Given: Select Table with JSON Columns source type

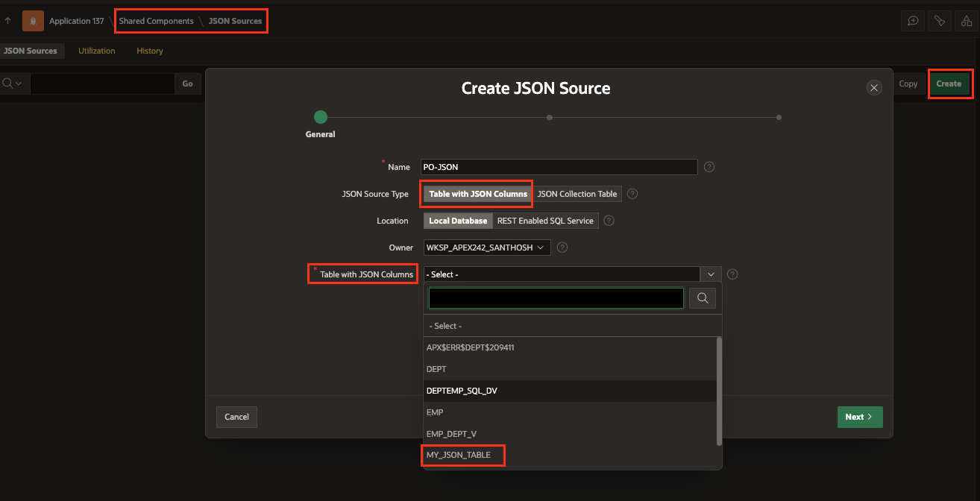Looking at the screenshot, I should click(x=478, y=194).
